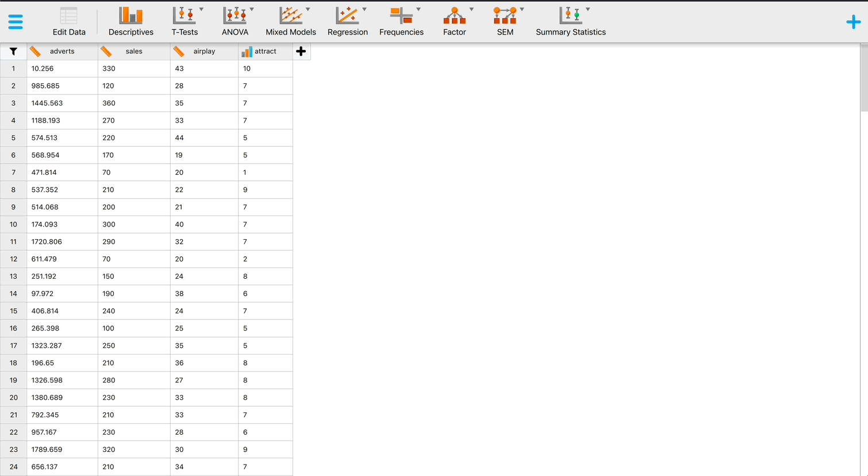The width and height of the screenshot is (868, 476).
Task: Open the Mixed Models menu
Action: 291,22
